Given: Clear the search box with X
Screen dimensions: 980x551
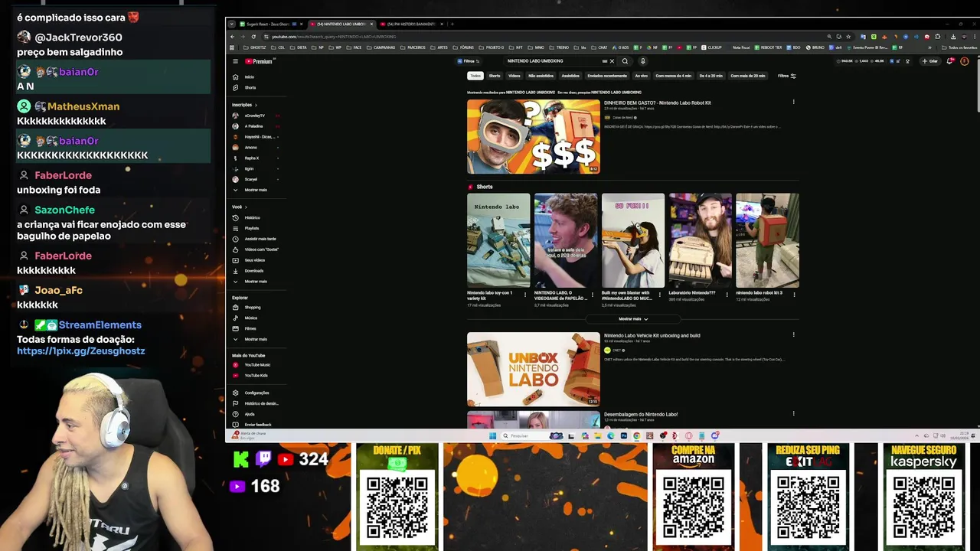Looking at the screenshot, I should [612, 61].
